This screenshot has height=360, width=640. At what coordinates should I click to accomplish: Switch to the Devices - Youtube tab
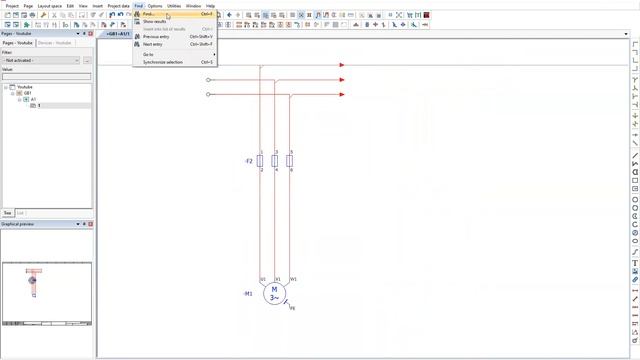[x=55, y=43]
